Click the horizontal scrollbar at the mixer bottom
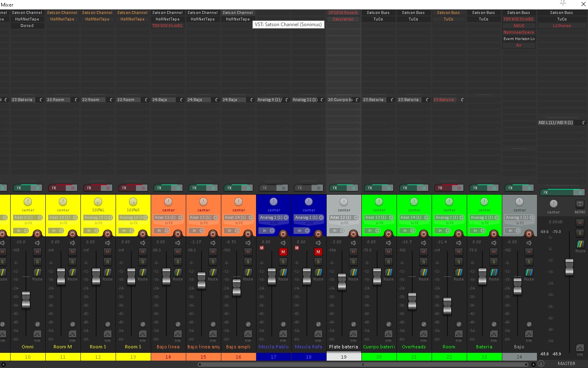 click(x=363, y=364)
